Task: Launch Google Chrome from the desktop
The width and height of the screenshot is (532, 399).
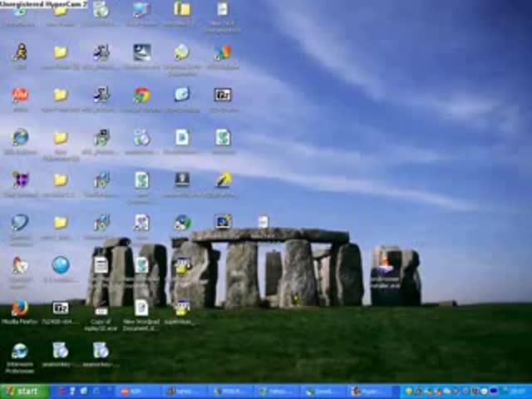Action: [x=141, y=95]
